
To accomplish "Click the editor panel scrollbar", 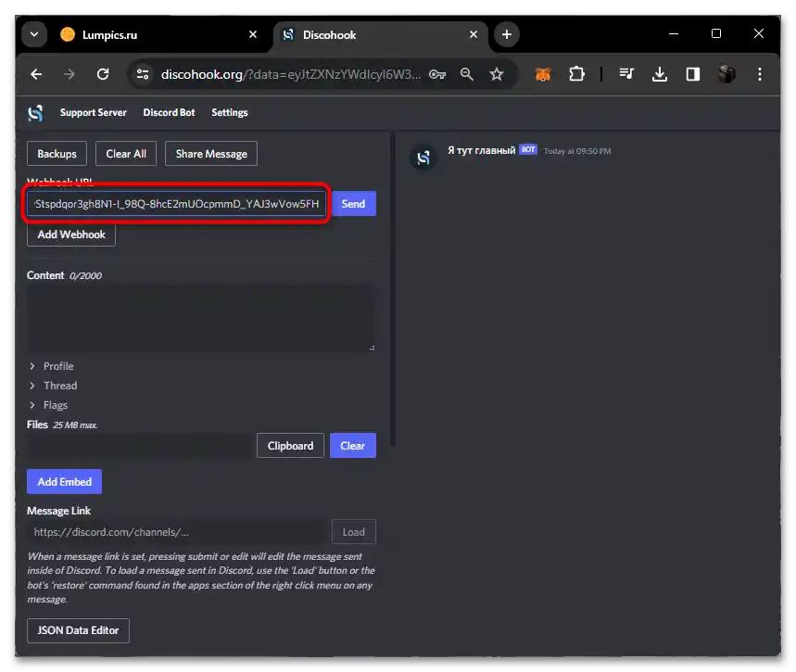I will [x=393, y=289].
